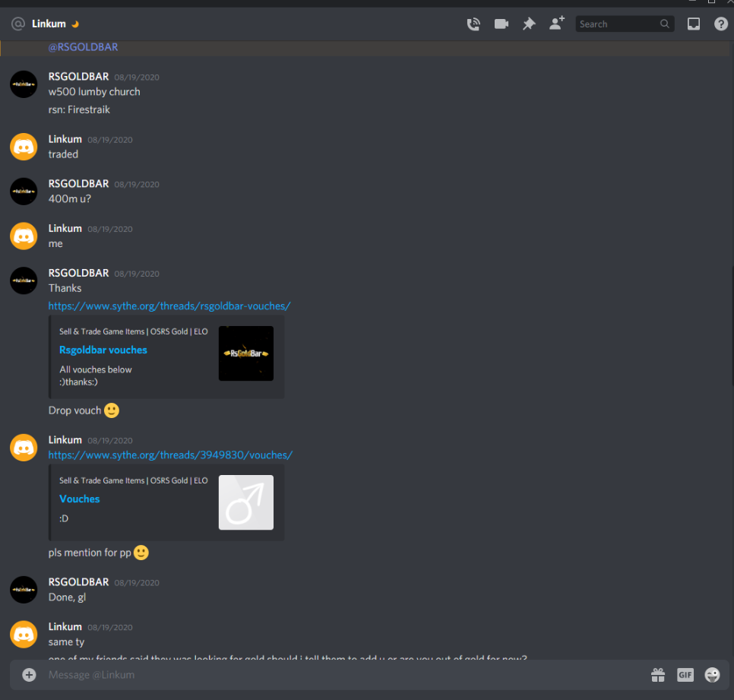The image size is (734, 700).
Task: Click the pls mention for pp text
Action: (90, 553)
